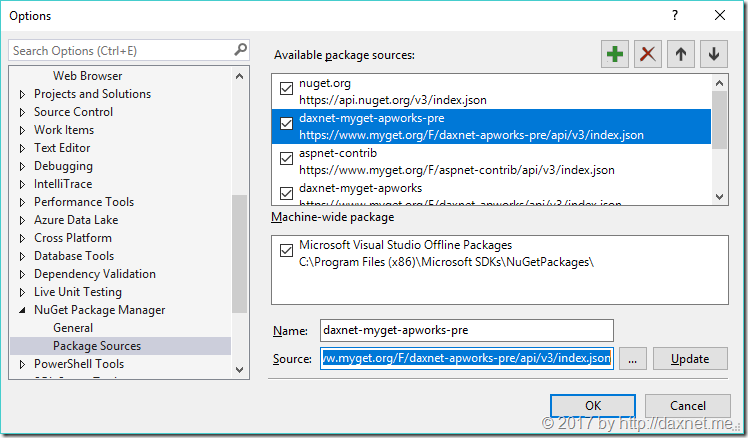
Task: Click the Source URL input field
Action: 467,358
